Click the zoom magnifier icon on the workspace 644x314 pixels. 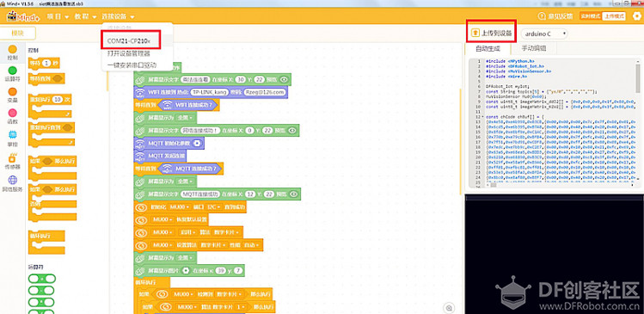450,307
